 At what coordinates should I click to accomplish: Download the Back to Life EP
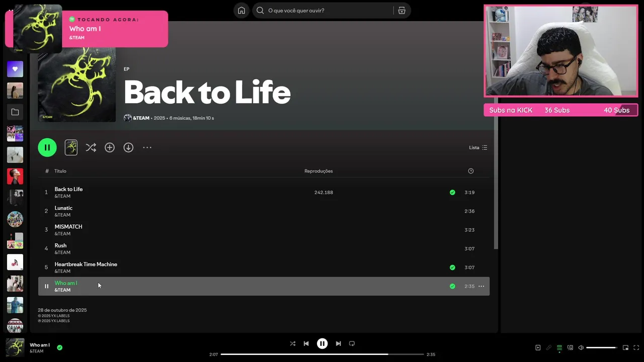tap(128, 147)
